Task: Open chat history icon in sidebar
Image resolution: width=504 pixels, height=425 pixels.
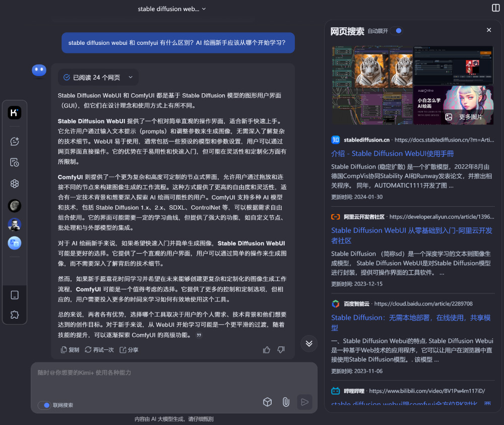Action: click(14, 162)
